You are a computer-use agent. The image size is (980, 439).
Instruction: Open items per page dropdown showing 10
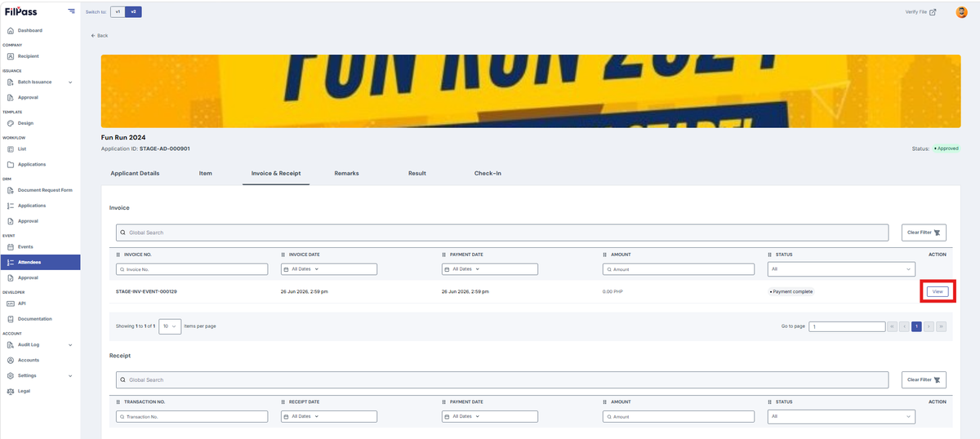pos(170,326)
